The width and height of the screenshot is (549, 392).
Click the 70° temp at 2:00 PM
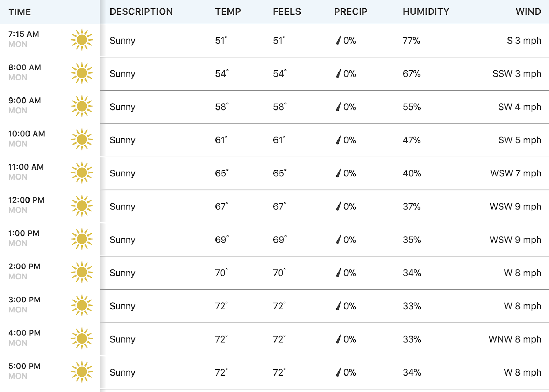pos(221,273)
